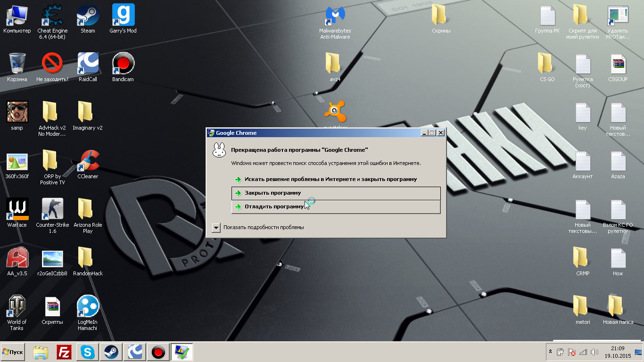Select the Malwarebytes Anti-Malware shortcut
644x362 pixels.
coord(335,22)
